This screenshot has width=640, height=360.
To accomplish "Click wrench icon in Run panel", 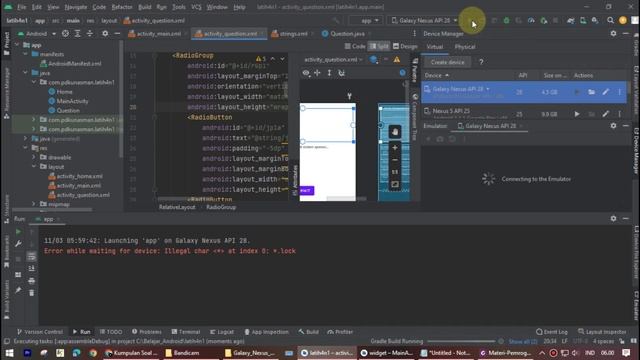I will 18,244.
